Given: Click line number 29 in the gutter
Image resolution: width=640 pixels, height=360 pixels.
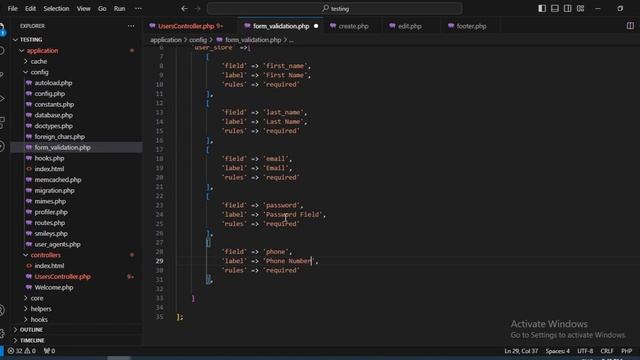Looking at the screenshot, I should tap(159, 261).
